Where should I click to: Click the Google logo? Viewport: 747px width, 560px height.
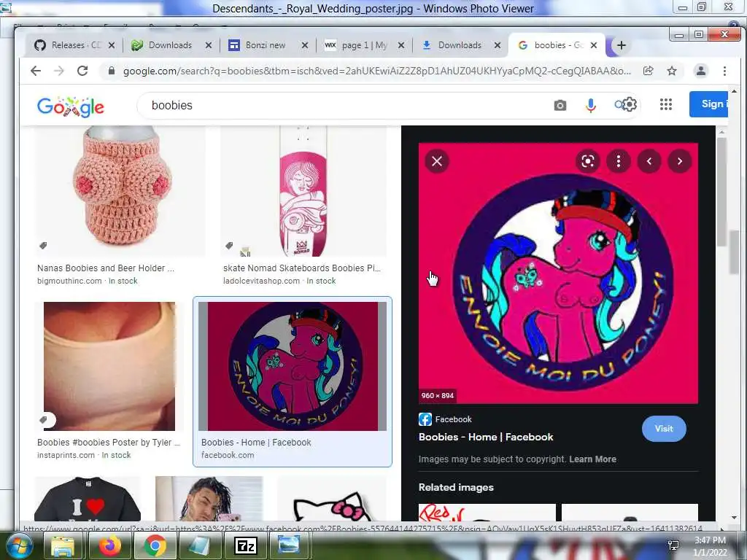click(71, 106)
